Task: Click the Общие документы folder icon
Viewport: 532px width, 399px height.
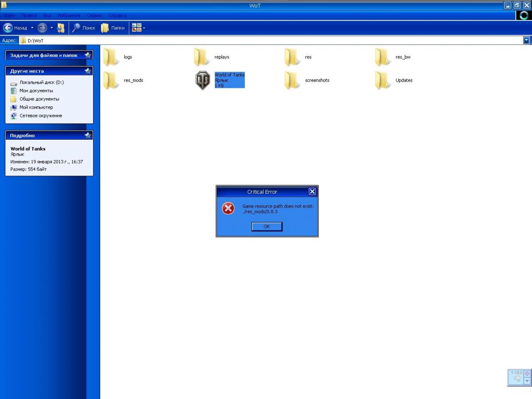Action: (13, 99)
